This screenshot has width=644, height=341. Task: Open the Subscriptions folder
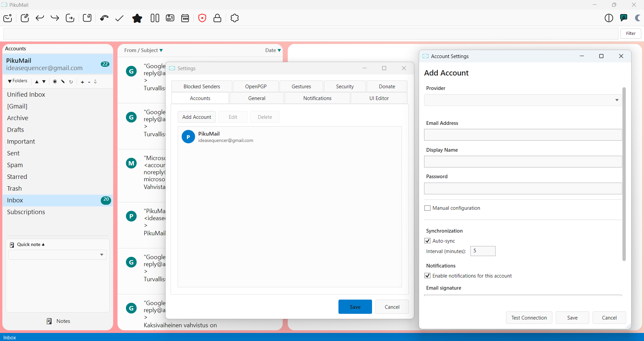pyautogui.click(x=57, y=212)
